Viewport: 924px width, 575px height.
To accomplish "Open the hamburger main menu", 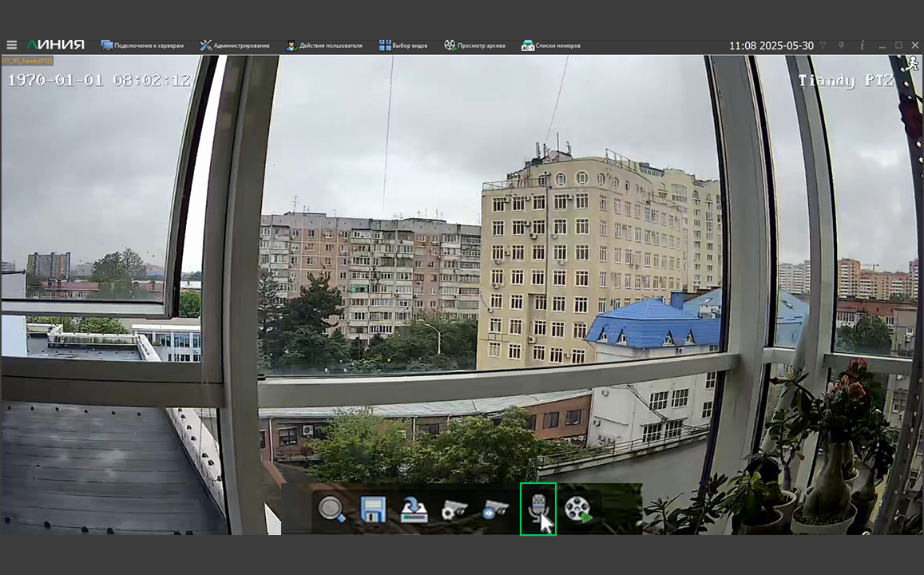I will click(x=11, y=46).
